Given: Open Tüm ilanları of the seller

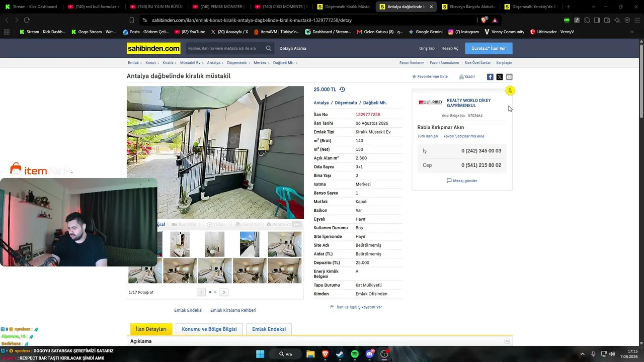Looking at the screenshot, I should (x=428, y=136).
